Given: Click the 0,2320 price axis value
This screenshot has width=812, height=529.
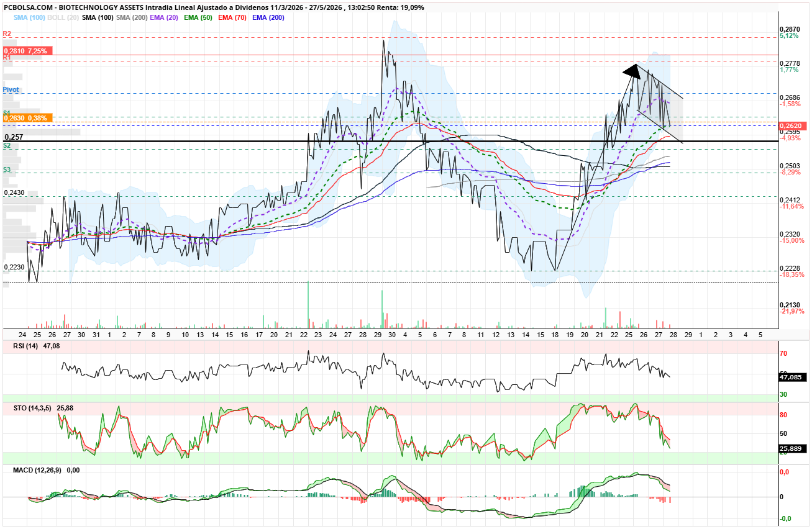Looking at the screenshot, I should click(x=790, y=234).
